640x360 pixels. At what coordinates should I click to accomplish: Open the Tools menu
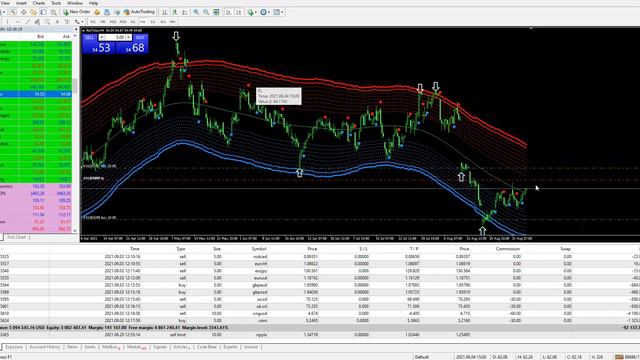pos(56,3)
